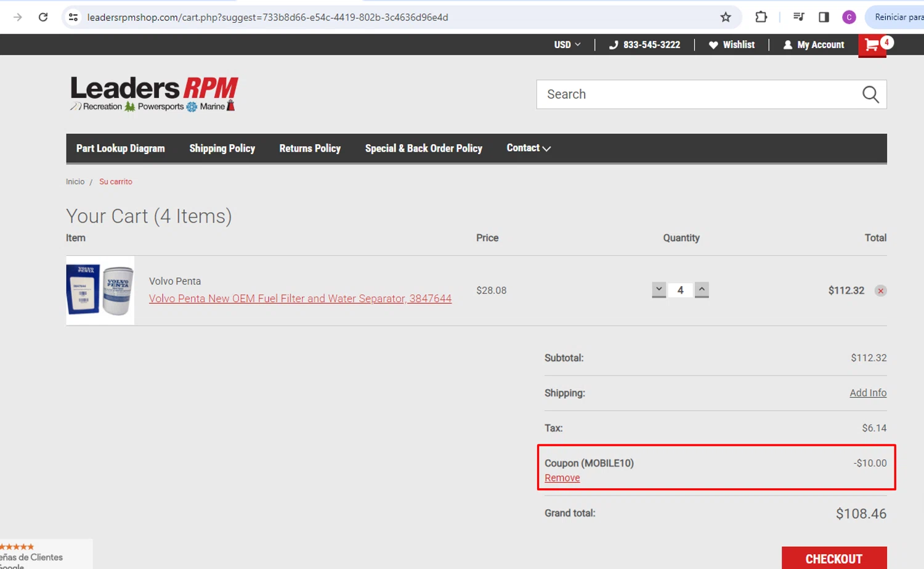Toggle the browser side panel icon
The height and width of the screenshot is (569, 924).
click(824, 17)
